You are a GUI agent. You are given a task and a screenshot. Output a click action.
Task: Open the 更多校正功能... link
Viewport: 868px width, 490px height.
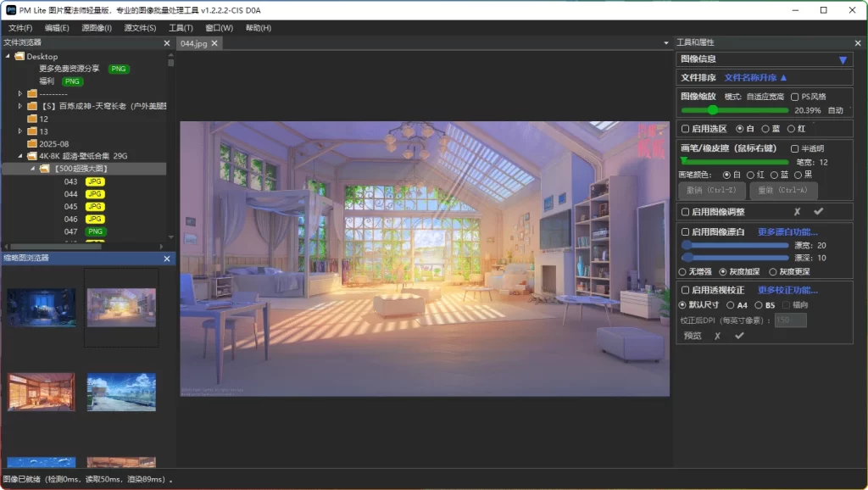[x=787, y=290]
